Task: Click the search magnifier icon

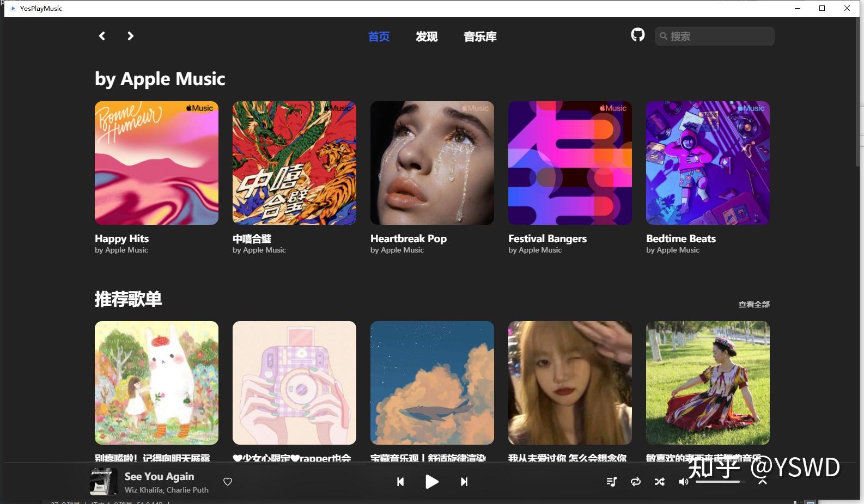Action: click(663, 36)
